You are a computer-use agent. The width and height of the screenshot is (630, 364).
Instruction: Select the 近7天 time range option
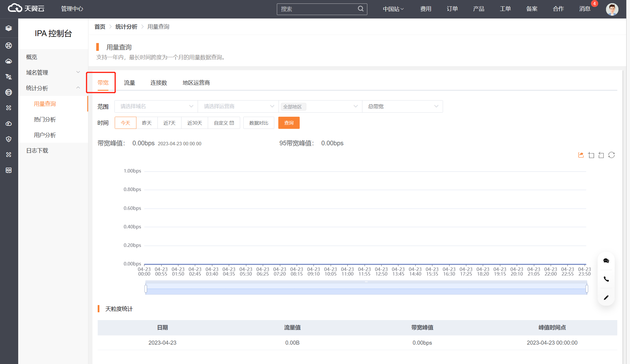point(169,123)
